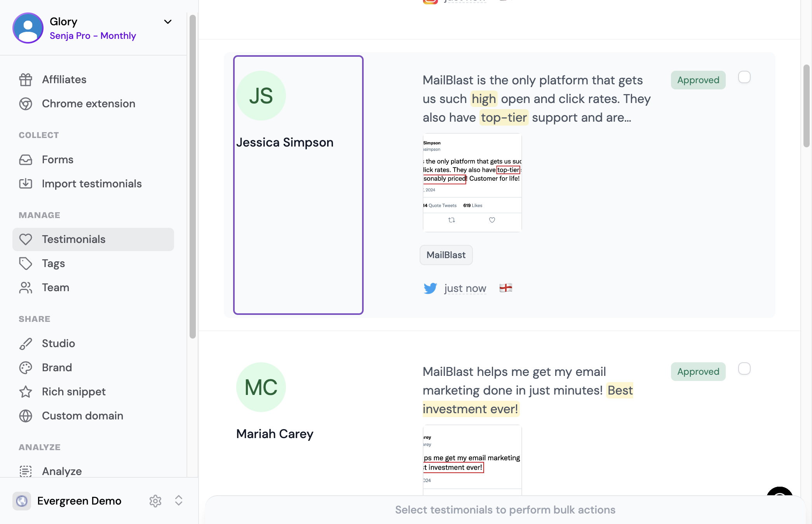Click the Evergreen Demo project logo

[22, 501]
